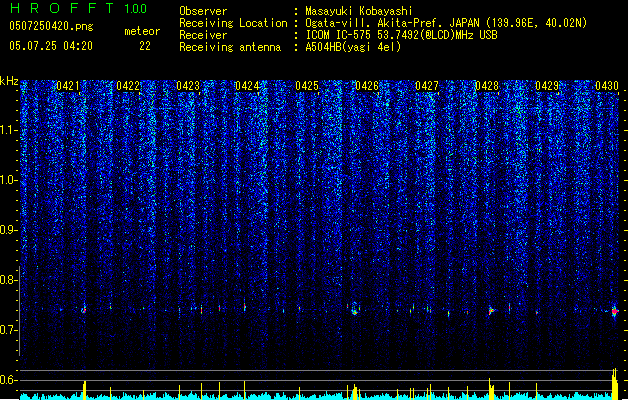Click the 0429 time marker
This screenshot has height=400, width=629.
[547, 86]
